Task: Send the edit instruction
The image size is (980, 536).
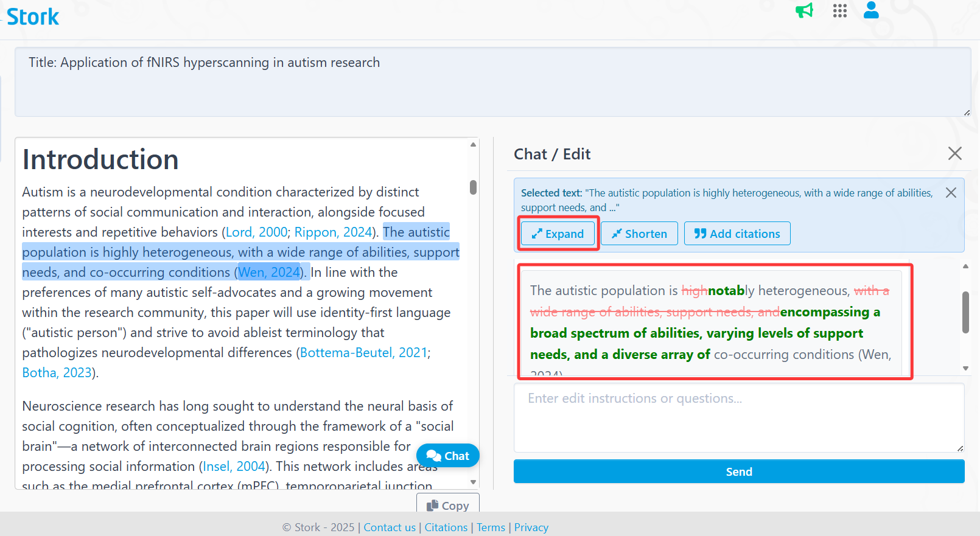Action: click(x=738, y=472)
